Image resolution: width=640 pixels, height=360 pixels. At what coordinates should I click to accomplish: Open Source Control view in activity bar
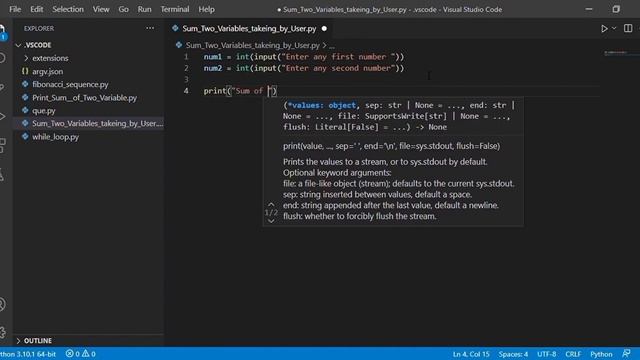click(x=2, y=87)
